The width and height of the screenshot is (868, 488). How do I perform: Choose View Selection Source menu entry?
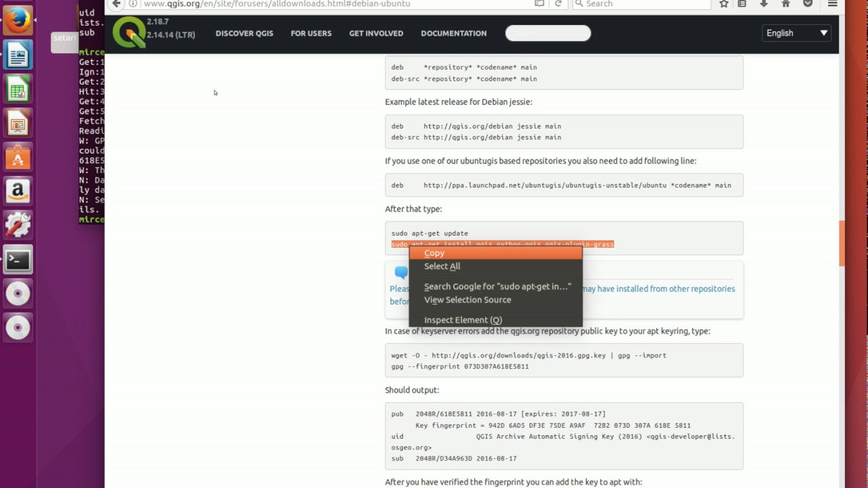[x=496, y=300]
